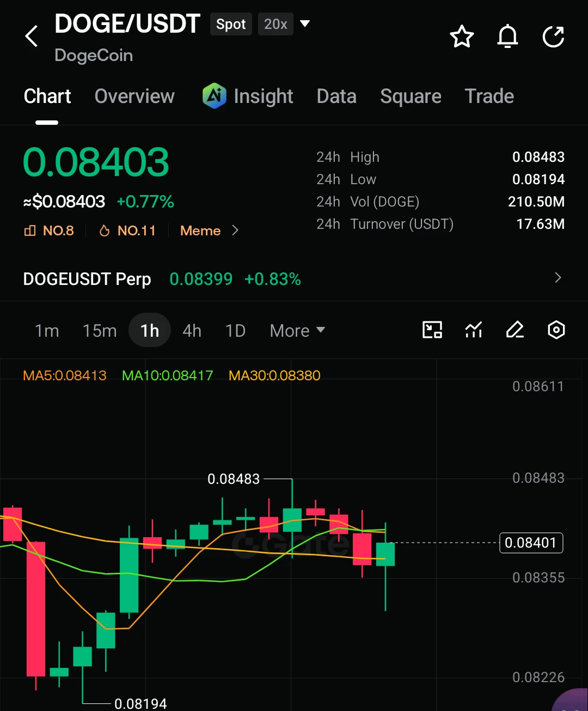Open chart settings hexagon icon

click(x=556, y=330)
